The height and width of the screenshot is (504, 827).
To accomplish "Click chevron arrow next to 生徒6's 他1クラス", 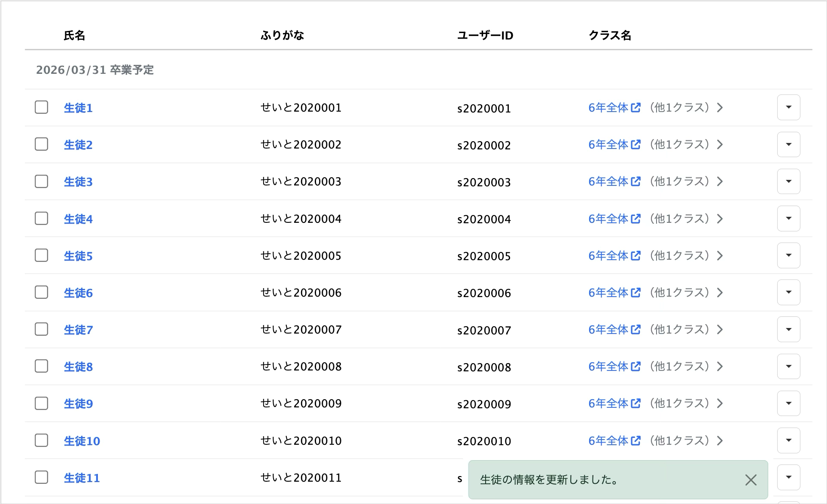I will (720, 293).
